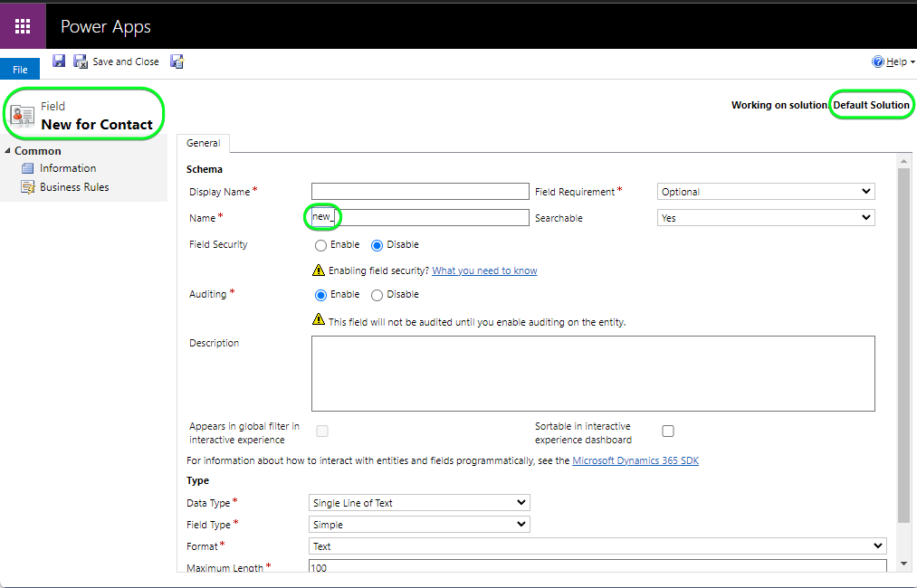Image resolution: width=917 pixels, height=588 pixels.
Task: Click the Save and New icon
Action: click(177, 62)
